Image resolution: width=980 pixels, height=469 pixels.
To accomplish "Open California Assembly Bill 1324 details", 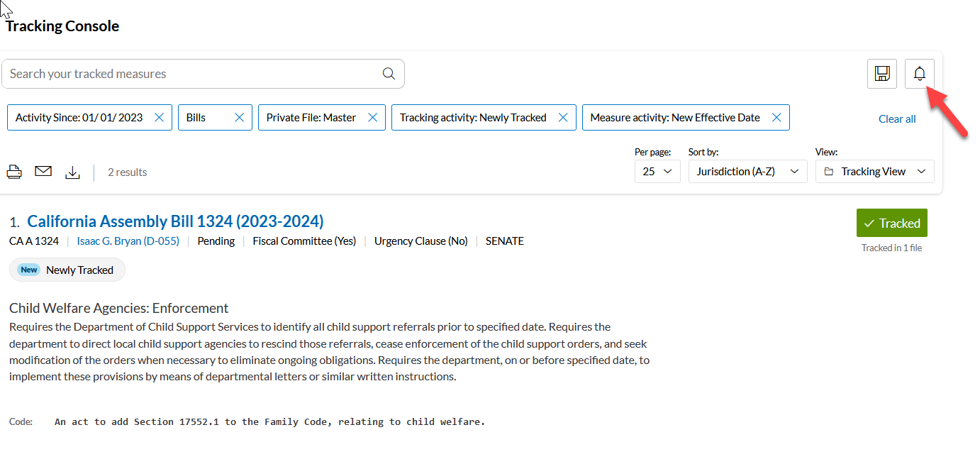I will click(177, 221).
